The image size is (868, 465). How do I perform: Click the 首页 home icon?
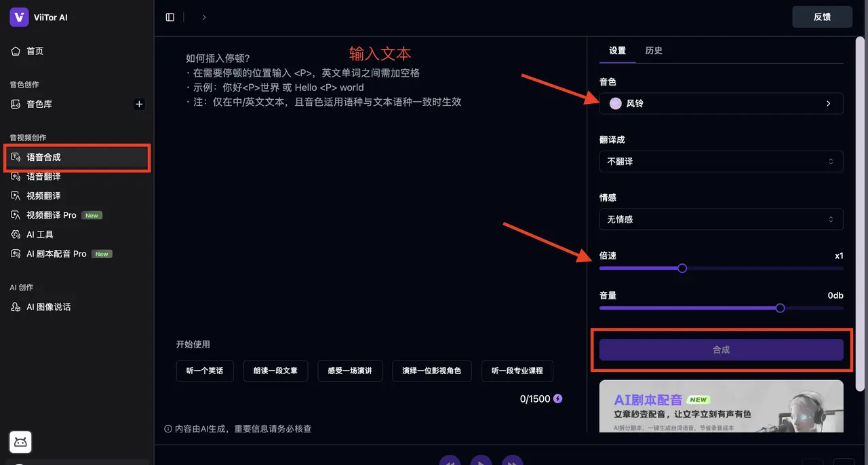coord(16,51)
